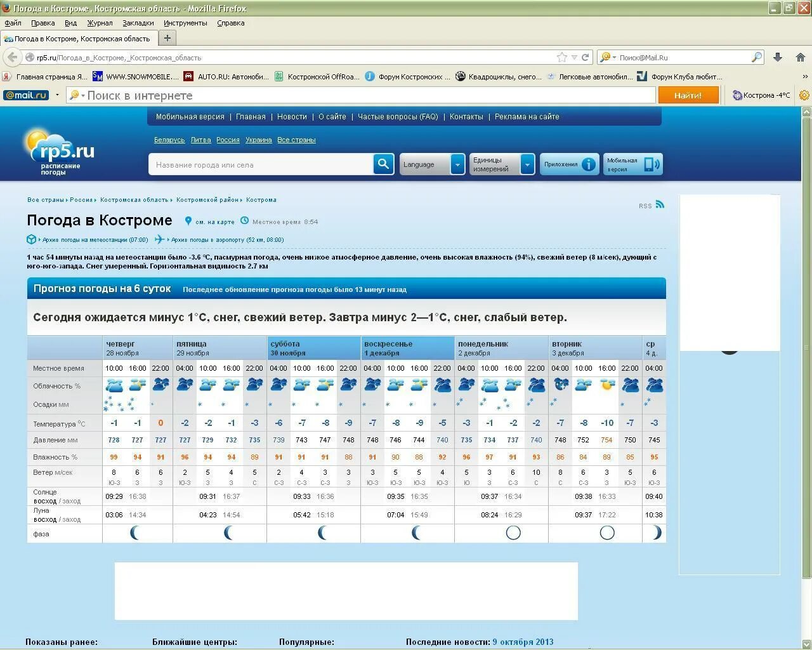This screenshot has width=812, height=650.
Task: Open Mail.ru toolbar settings gear icon
Action: (x=804, y=95)
